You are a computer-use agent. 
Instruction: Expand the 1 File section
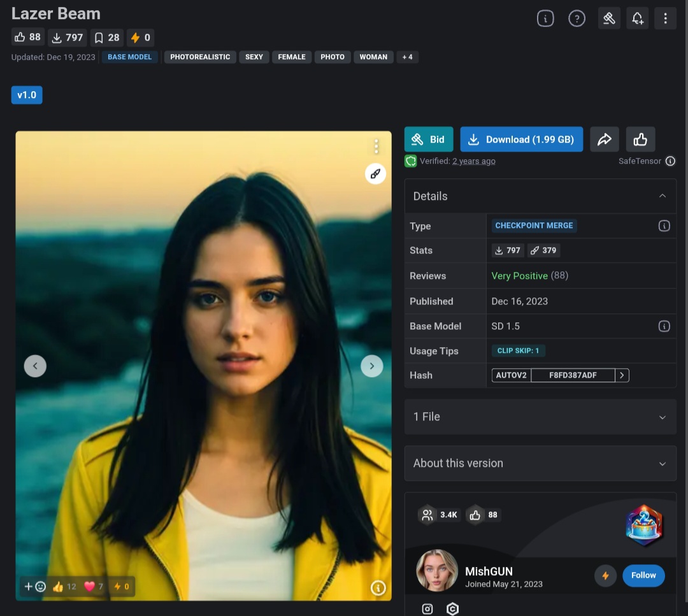[x=540, y=417]
